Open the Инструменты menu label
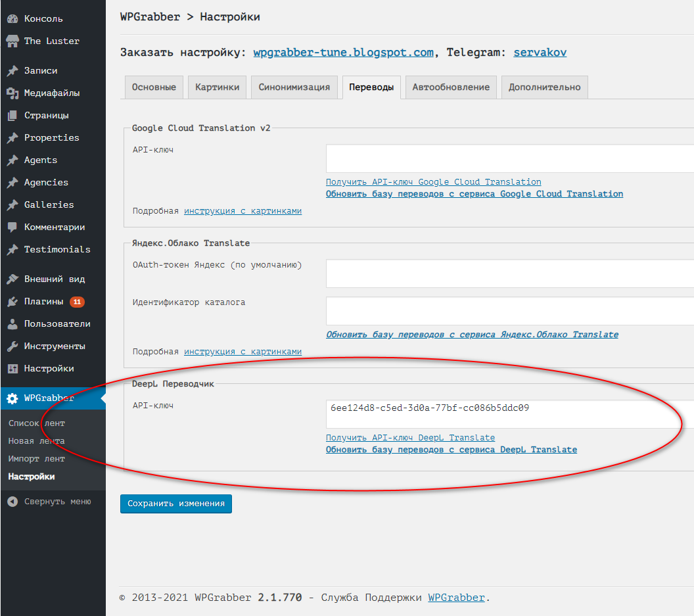This screenshot has width=694, height=616. coord(55,346)
